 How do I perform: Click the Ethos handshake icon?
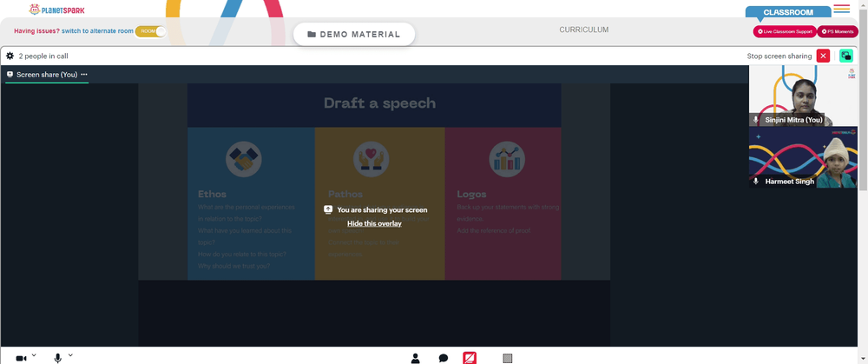[x=244, y=160]
